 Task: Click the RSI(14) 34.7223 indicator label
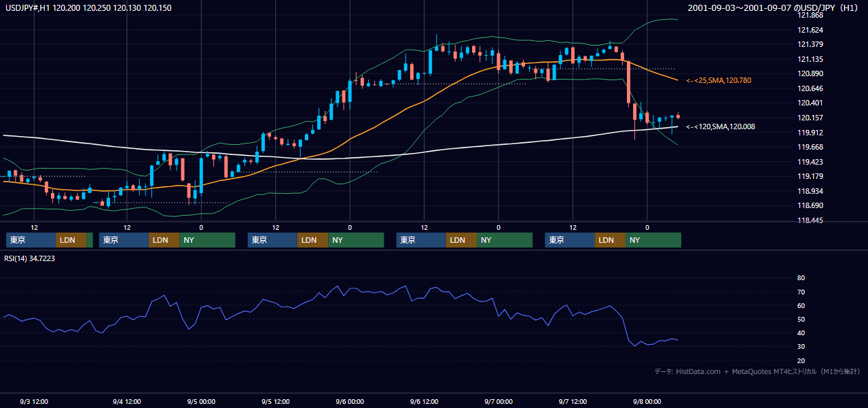click(x=29, y=258)
